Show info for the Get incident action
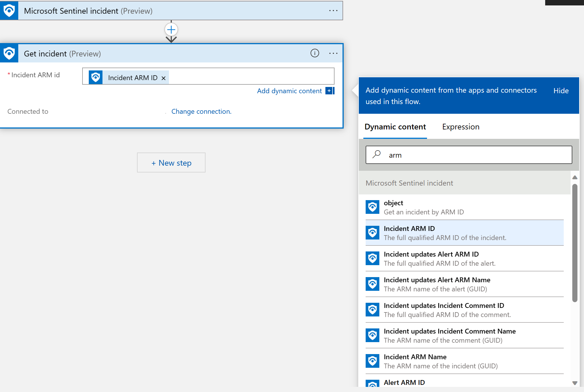Viewport: 584px width, 392px height. pyautogui.click(x=315, y=53)
